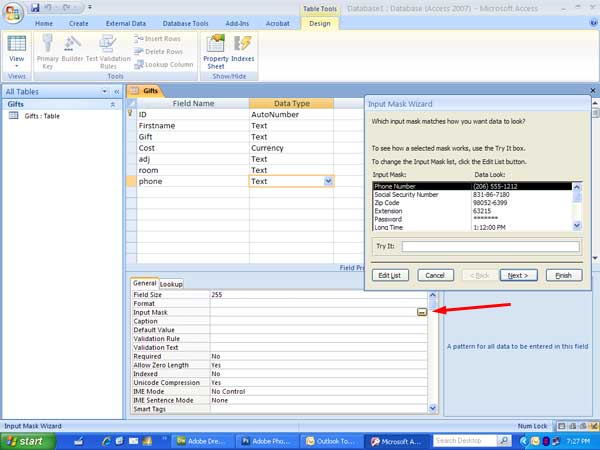Select Long Time input mask
The width and height of the screenshot is (600, 450).
[x=473, y=227]
